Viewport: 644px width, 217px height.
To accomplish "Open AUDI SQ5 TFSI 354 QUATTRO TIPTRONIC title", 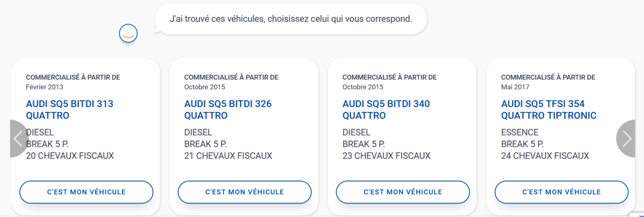I will (x=548, y=110).
